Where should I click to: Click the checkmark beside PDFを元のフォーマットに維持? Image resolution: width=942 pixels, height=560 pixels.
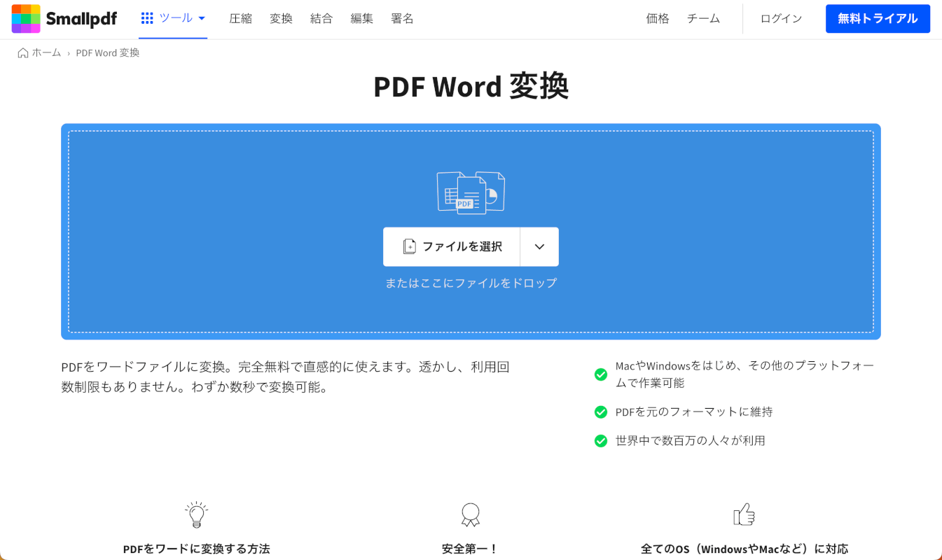click(600, 412)
